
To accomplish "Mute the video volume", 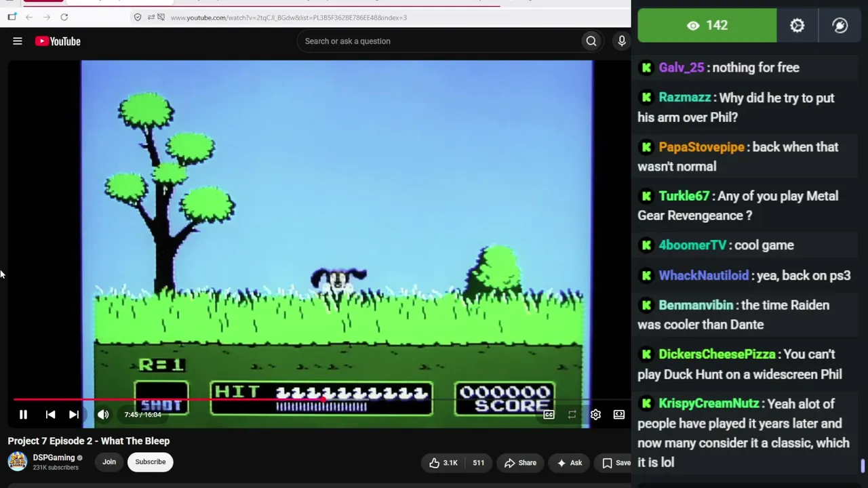I will click(x=103, y=415).
